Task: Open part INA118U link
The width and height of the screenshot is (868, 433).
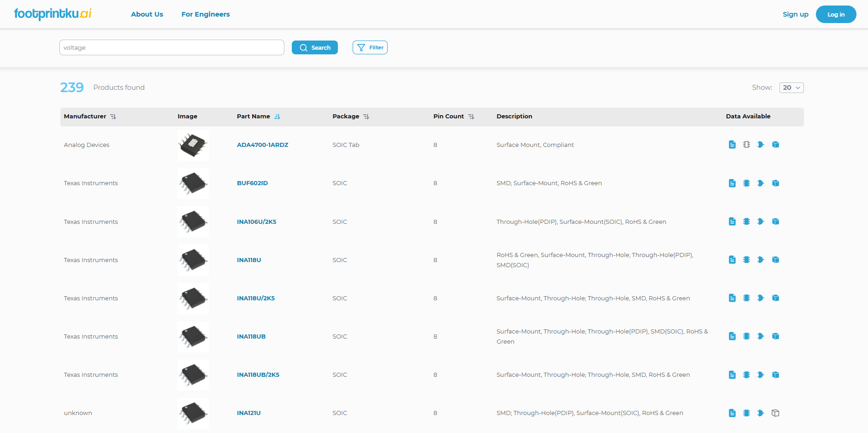Action: [249, 260]
